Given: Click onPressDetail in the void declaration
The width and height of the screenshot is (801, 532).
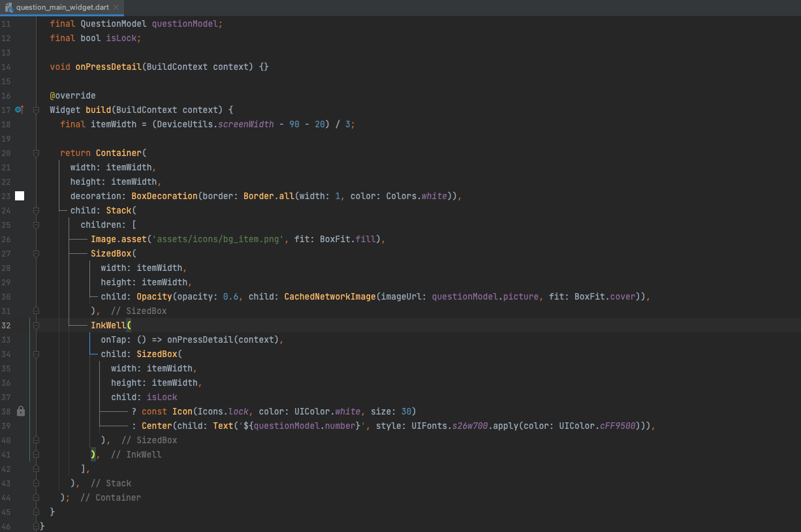Looking at the screenshot, I should click(108, 67).
